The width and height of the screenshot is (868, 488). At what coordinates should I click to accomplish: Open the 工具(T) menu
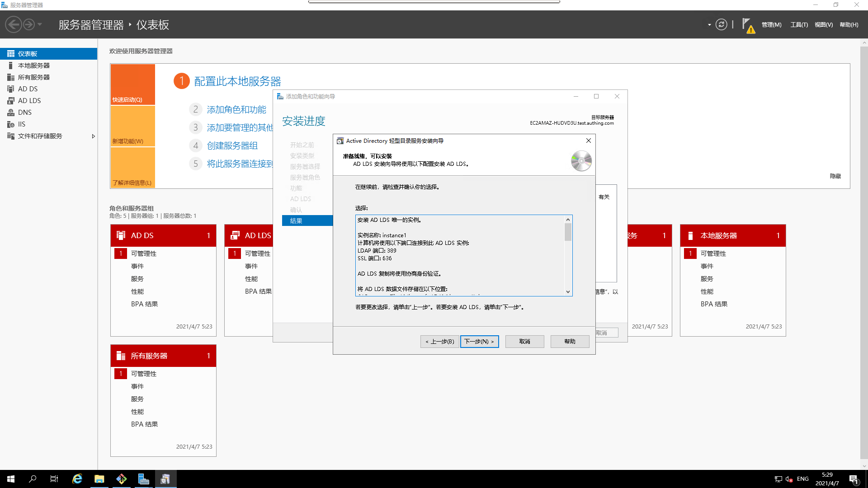click(x=799, y=25)
